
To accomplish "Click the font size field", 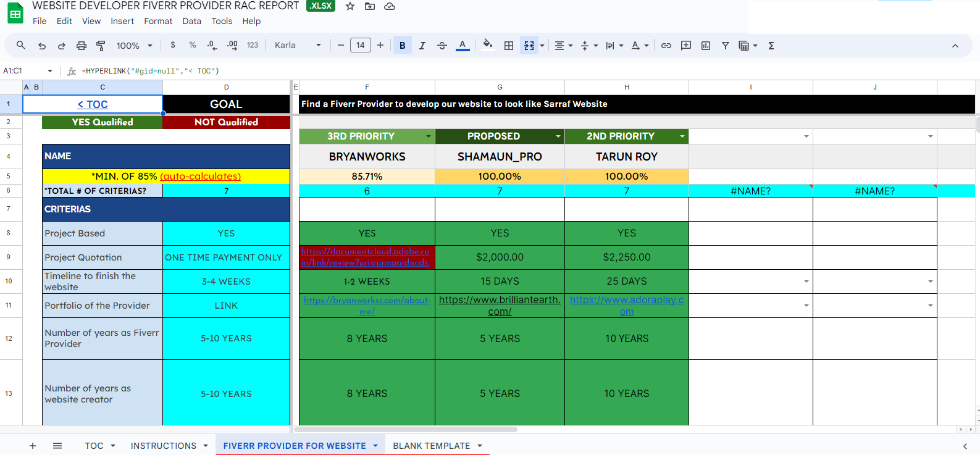I will pyautogui.click(x=361, y=45).
